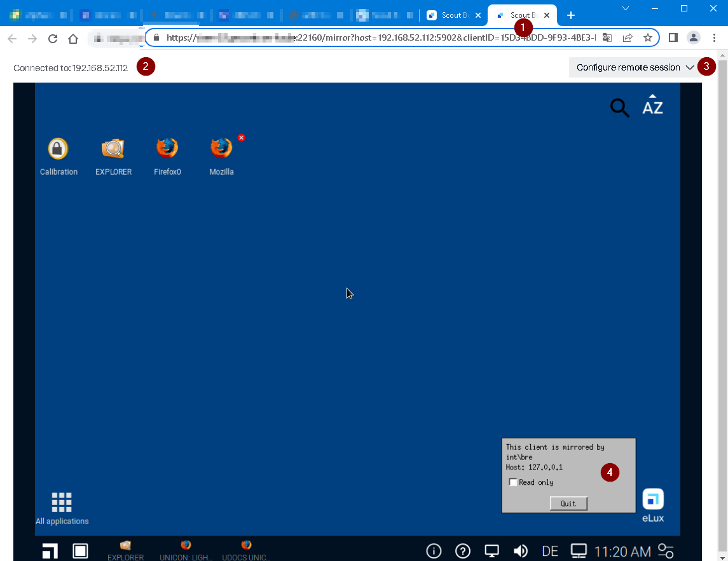
Task: Go back in browser history
Action: [x=12, y=39]
